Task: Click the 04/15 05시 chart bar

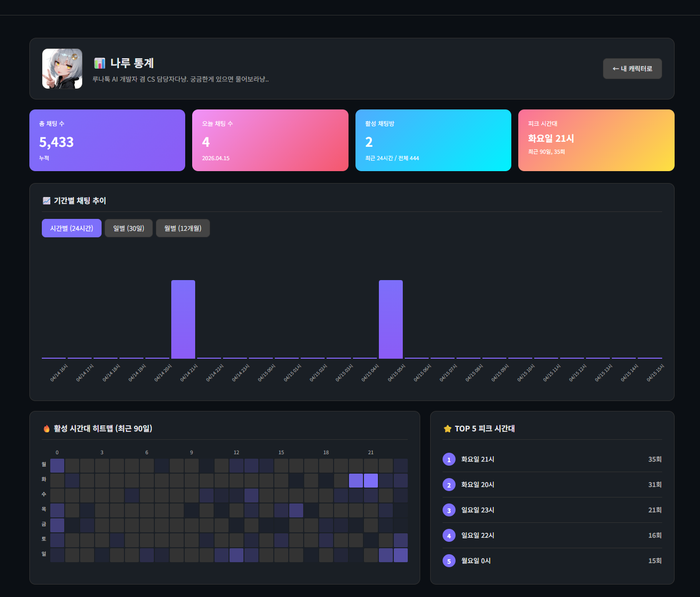Action: (x=391, y=319)
